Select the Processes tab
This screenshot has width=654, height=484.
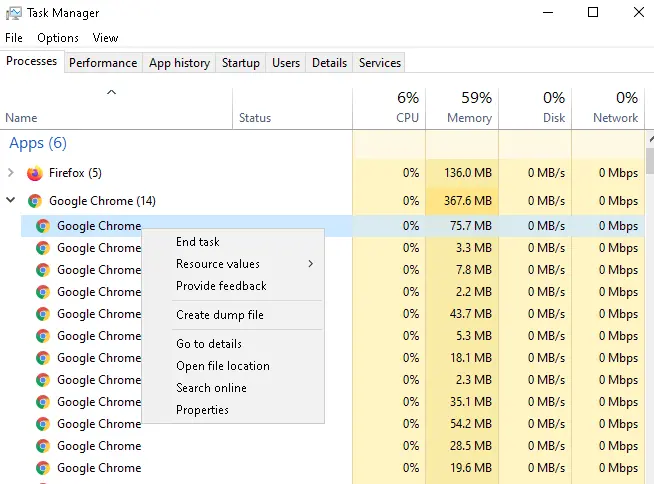coord(32,61)
